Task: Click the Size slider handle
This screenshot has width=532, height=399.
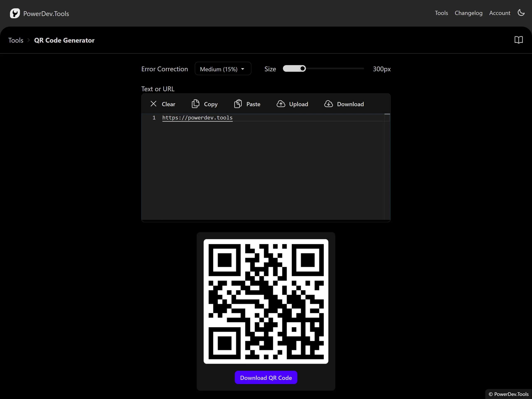Action: [x=303, y=69]
